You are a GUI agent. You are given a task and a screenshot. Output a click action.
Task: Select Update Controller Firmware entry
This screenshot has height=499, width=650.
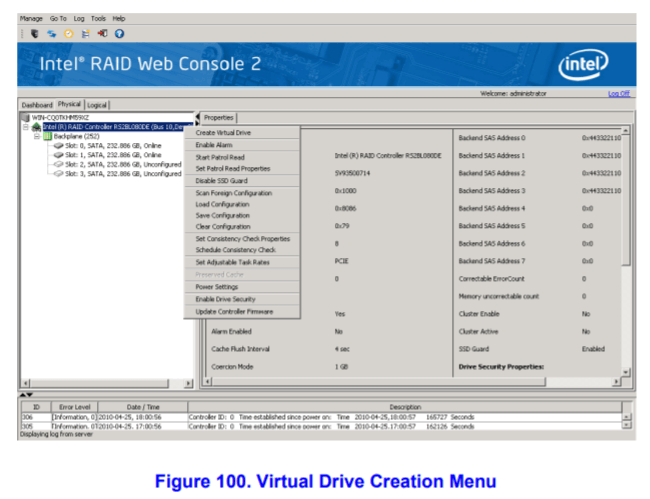coord(242,312)
